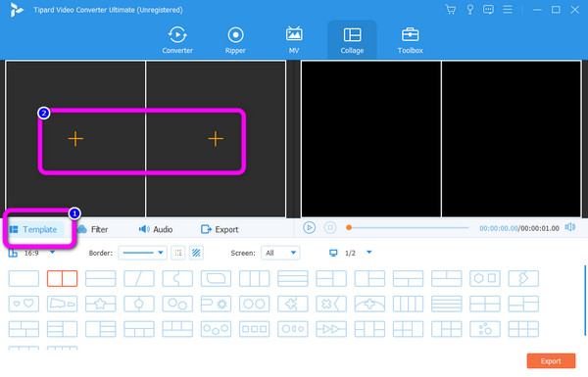Open the Screen All dropdown
The height and width of the screenshot is (377, 588).
280,253
